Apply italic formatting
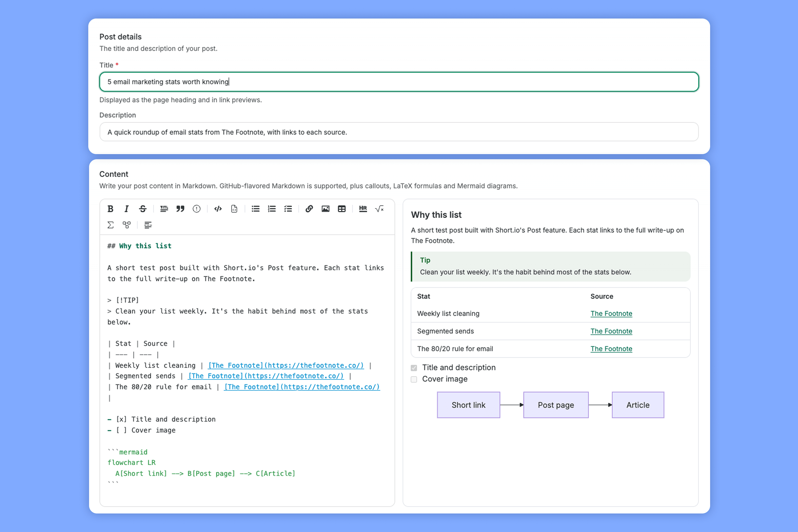The image size is (798, 532). point(126,209)
